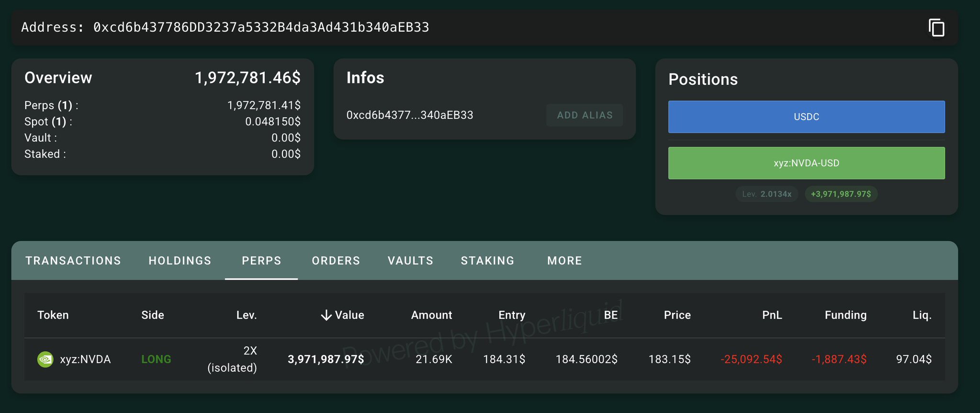The height and width of the screenshot is (413, 980).
Task: Click the NVDA token logo icon
Action: tap(45, 359)
